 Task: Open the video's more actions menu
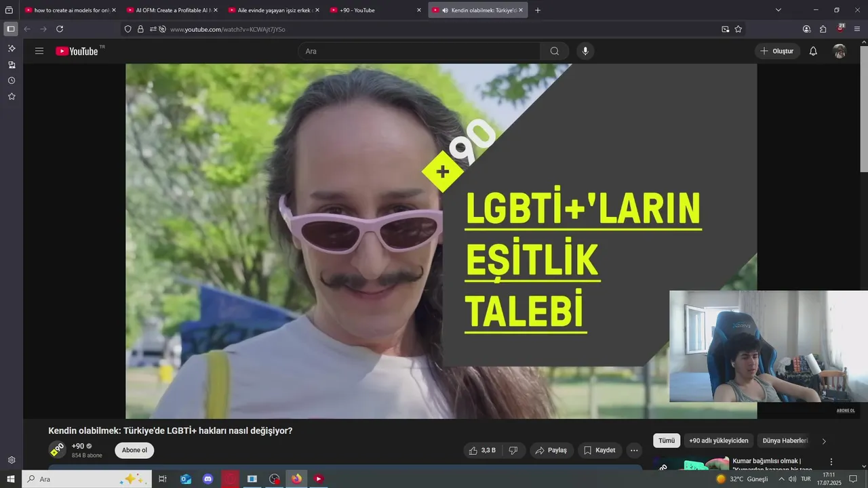pos(634,450)
